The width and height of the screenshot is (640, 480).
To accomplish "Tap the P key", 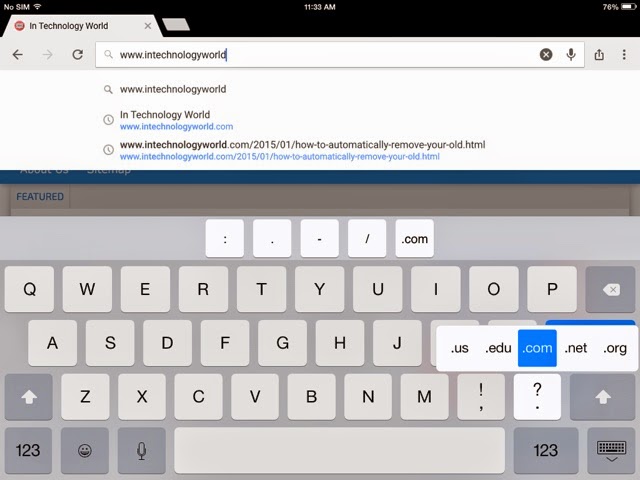I will pyautogui.click(x=552, y=289).
